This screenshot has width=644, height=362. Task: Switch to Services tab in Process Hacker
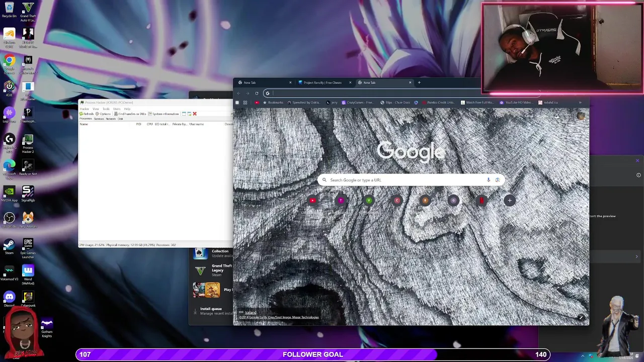click(99, 119)
